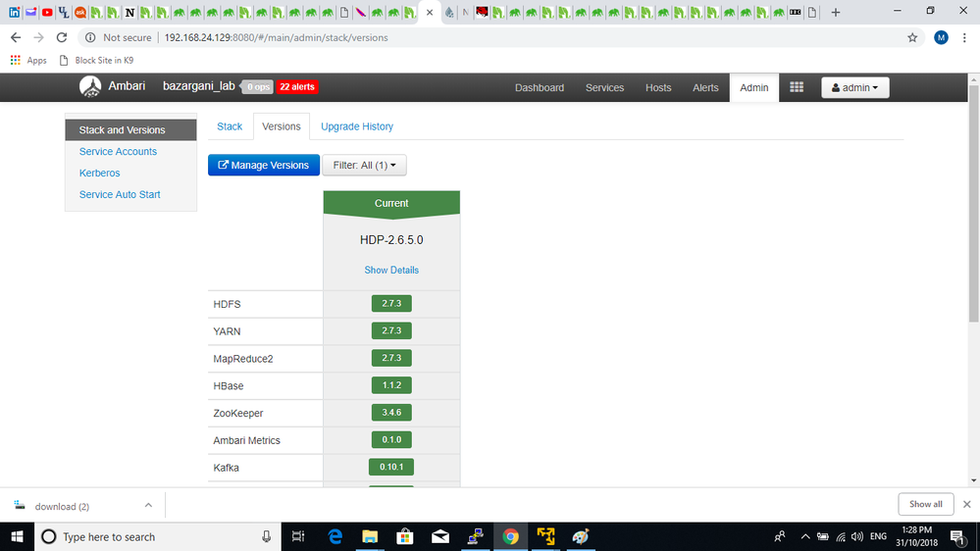Click the browser back arrow
Viewport: 980px width, 551px height.
(16, 37)
